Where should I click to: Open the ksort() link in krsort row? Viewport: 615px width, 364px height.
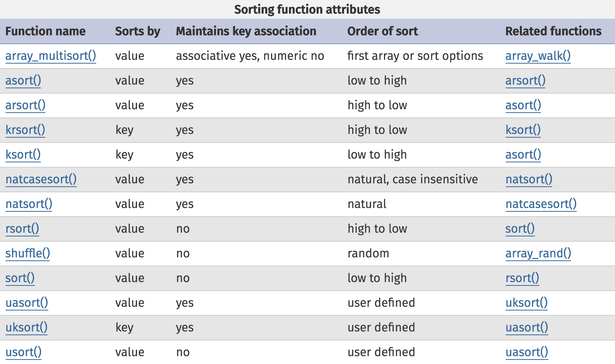(523, 130)
